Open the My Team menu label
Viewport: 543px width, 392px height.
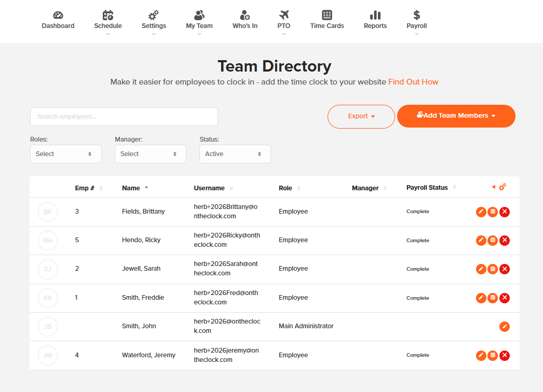coord(199,26)
